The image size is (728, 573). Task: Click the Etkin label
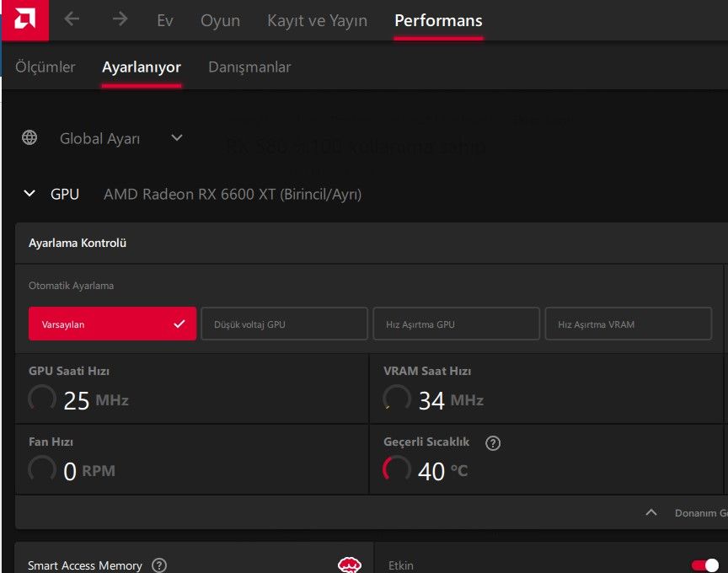[401, 565]
